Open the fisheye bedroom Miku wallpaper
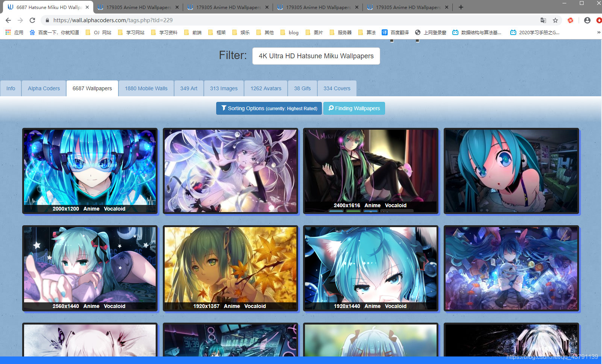 511,171
